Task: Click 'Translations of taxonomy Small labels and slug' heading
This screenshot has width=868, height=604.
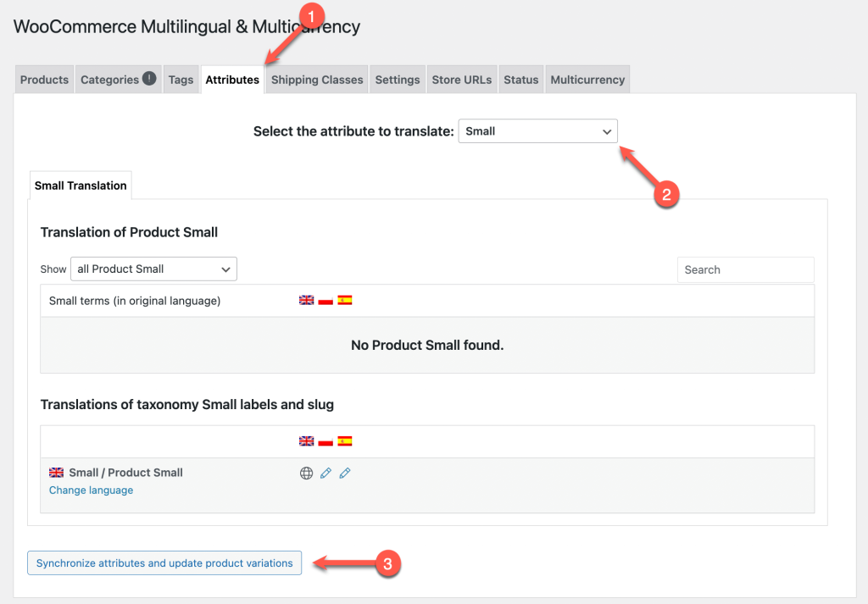Action: 187,404
